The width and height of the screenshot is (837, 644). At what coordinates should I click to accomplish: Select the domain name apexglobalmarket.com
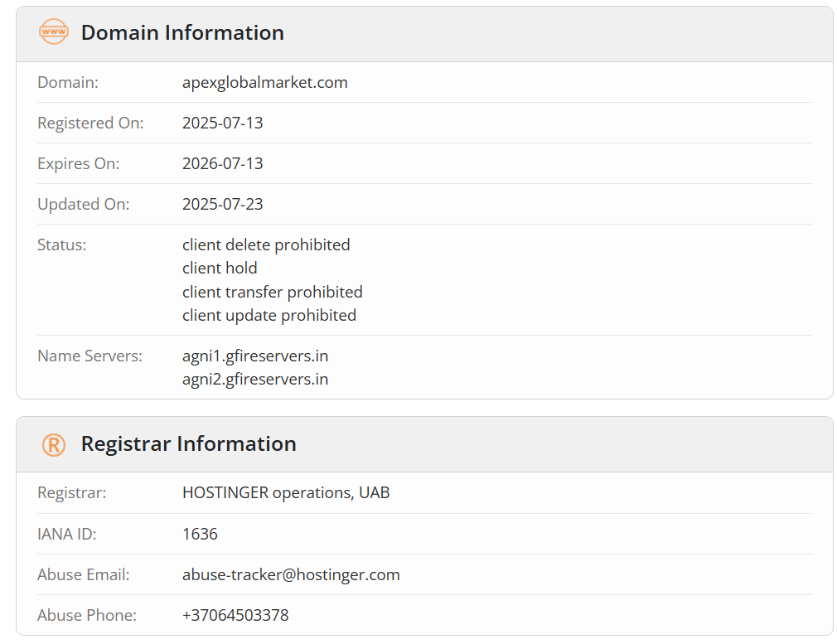coord(264,82)
